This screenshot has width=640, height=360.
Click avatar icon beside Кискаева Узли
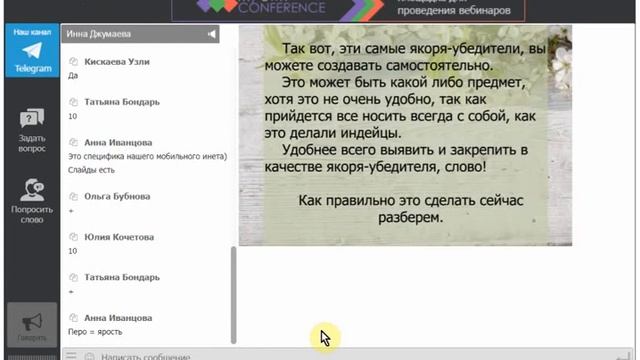[73, 62]
